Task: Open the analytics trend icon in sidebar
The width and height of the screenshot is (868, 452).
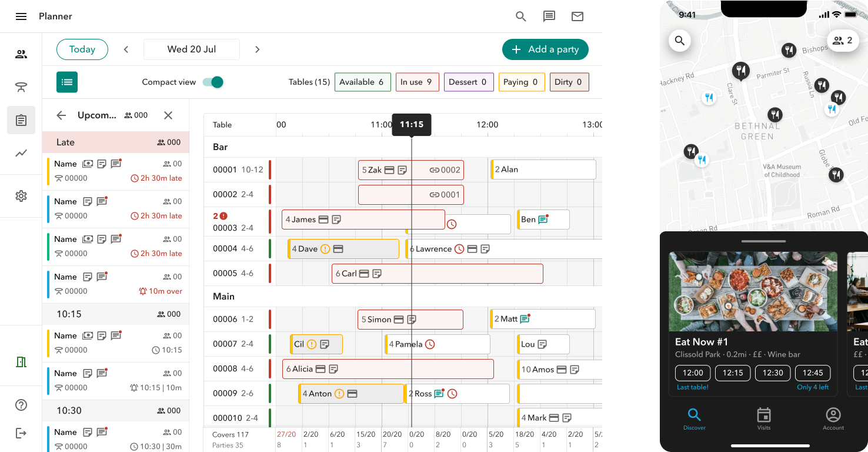Action: (x=21, y=153)
